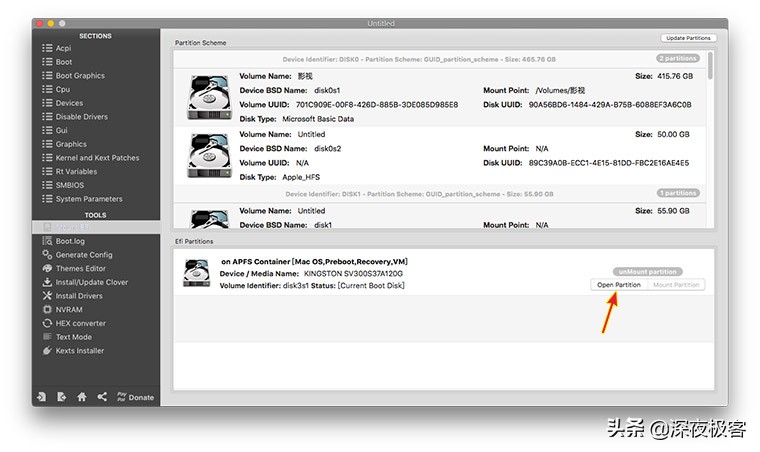Screen dimensions: 760x452
Task: Click the Update Partitions button
Action: pyautogui.click(x=687, y=38)
